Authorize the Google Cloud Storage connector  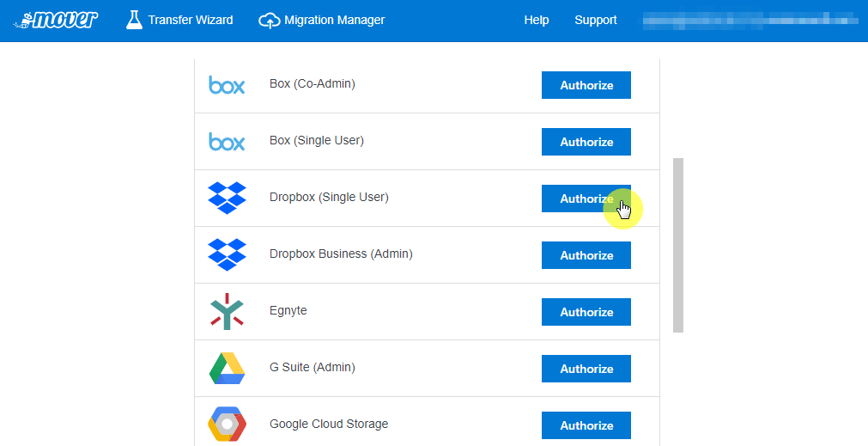coord(586,425)
